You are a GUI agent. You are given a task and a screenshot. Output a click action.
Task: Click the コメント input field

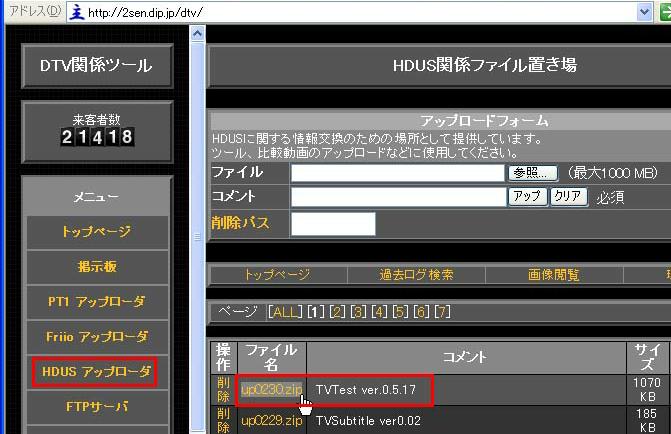point(398,196)
